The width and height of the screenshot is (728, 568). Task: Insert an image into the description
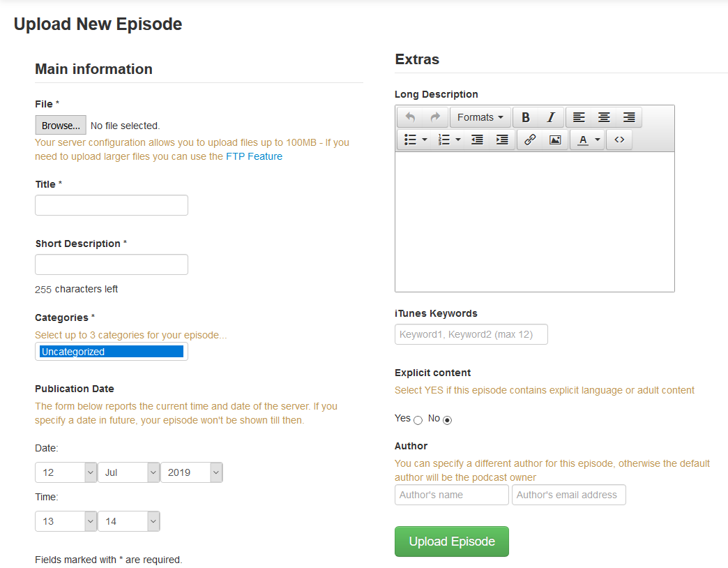click(x=555, y=140)
